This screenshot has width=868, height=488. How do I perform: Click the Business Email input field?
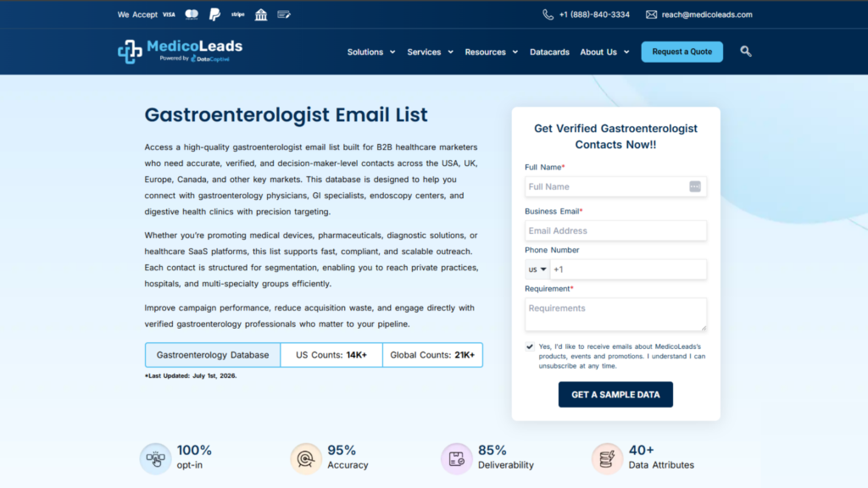click(x=615, y=230)
